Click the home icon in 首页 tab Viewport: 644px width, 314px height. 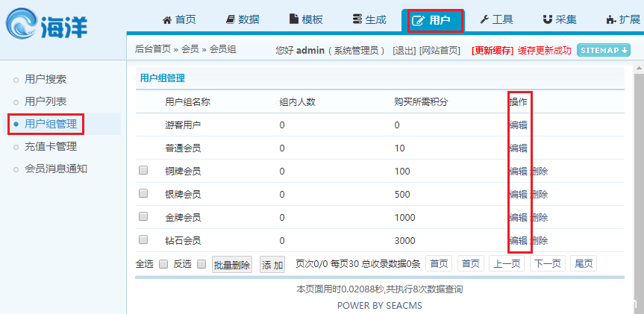click(167, 20)
